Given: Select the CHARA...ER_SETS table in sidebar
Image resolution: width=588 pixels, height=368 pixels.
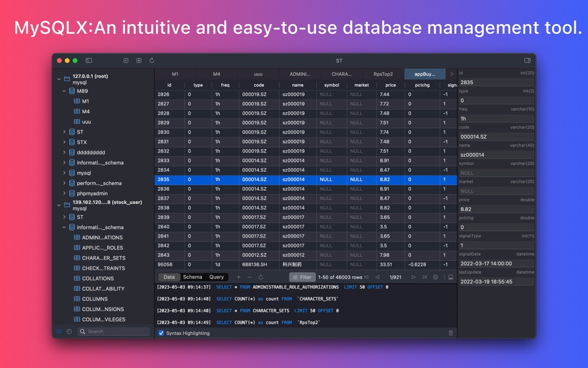Looking at the screenshot, I should click(103, 258).
